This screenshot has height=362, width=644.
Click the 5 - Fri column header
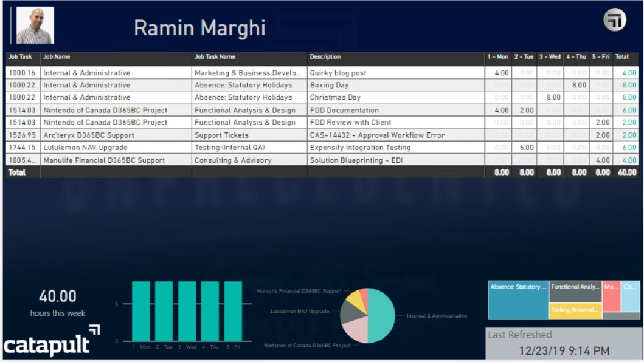(600, 56)
